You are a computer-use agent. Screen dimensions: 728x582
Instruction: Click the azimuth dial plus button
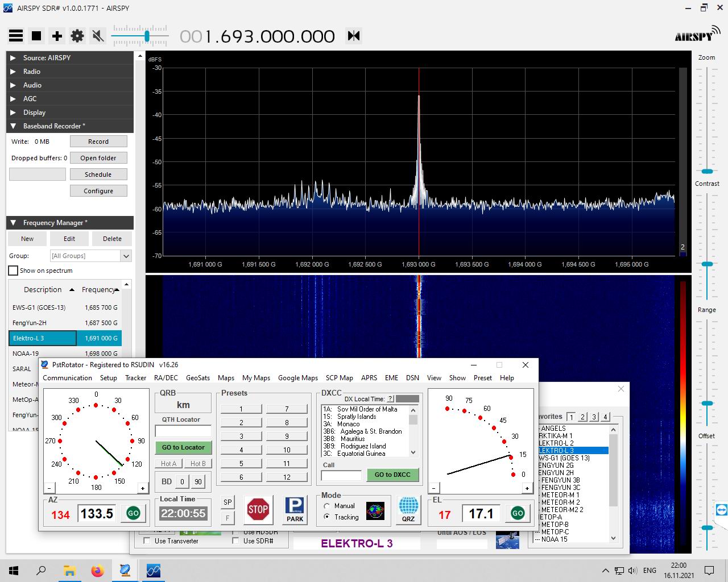coord(143,488)
